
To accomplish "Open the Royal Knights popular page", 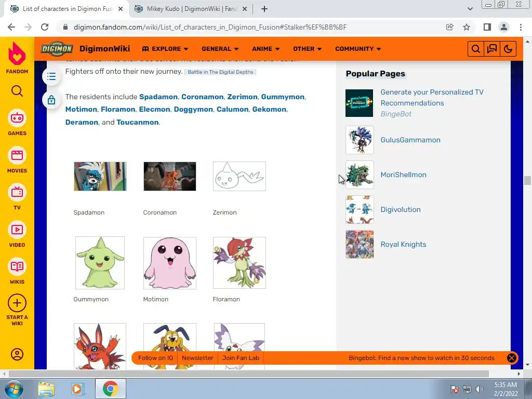I will click(403, 244).
